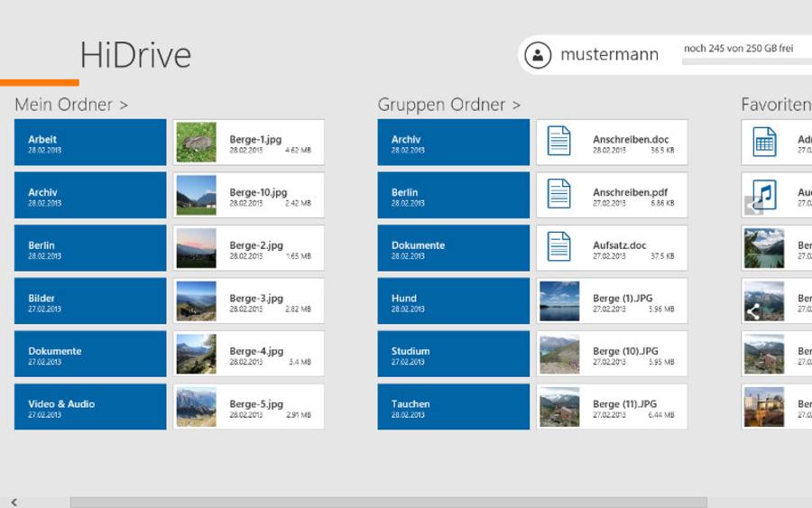Click the storage usage bar under 245 von 250 GB
The width and height of the screenshot is (812, 508).
pyautogui.click(x=747, y=61)
